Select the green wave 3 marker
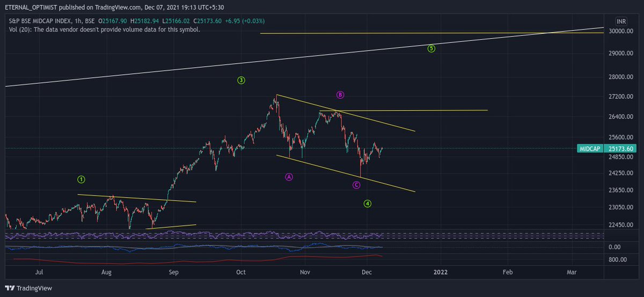Screen dimensions: 644x297 pyautogui.click(x=241, y=81)
